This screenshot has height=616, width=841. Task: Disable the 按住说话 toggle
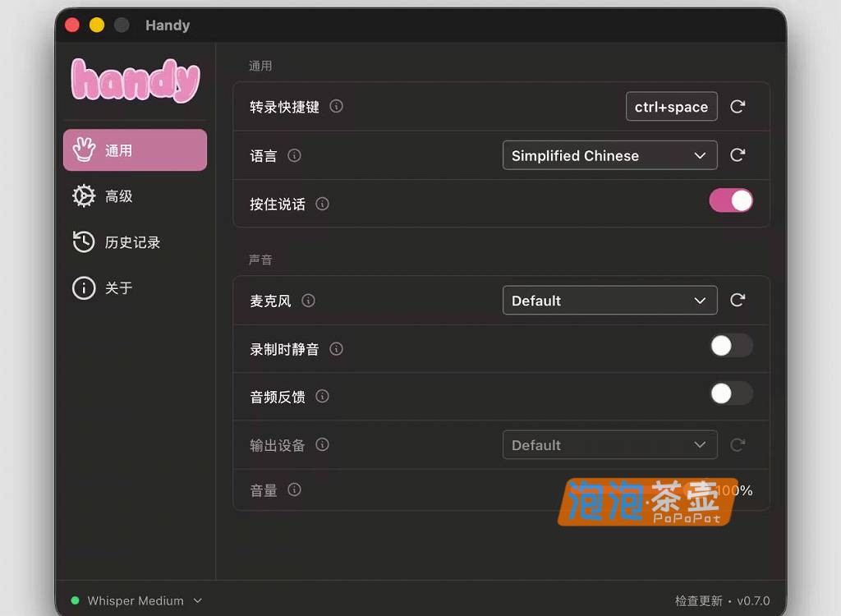point(730,200)
